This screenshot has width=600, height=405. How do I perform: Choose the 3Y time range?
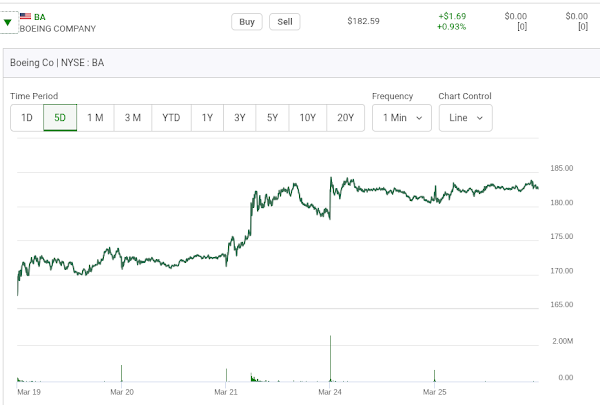[x=240, y=118]
